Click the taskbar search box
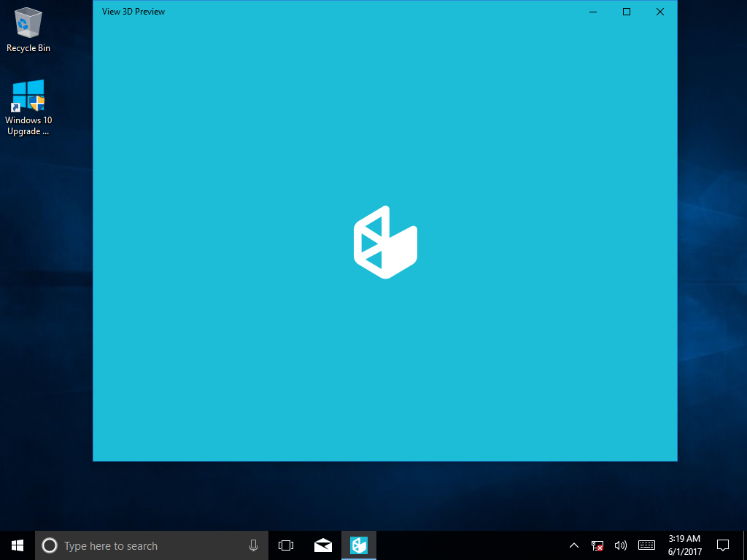Viewport: 747px width, 560px height. click(x=146, y=545)
